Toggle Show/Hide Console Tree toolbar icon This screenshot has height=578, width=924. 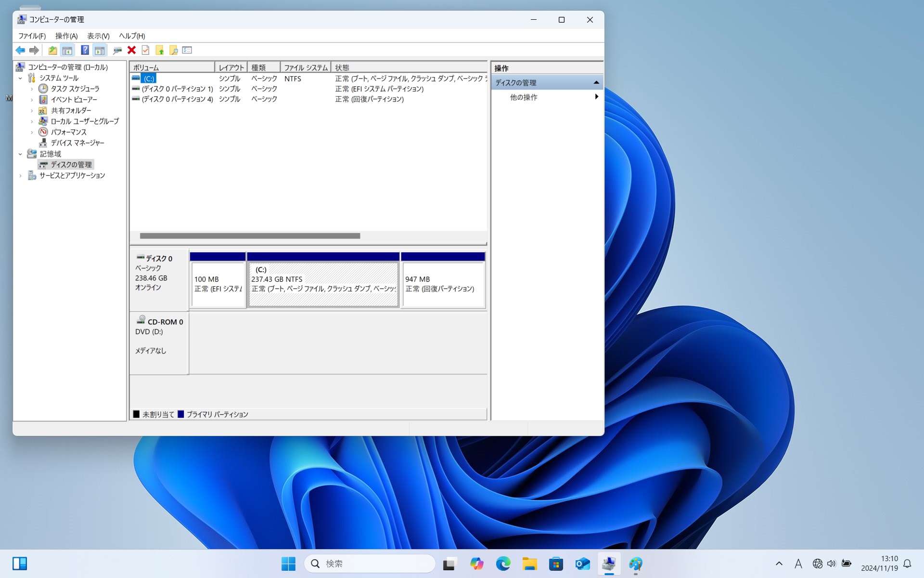[67, 50]
